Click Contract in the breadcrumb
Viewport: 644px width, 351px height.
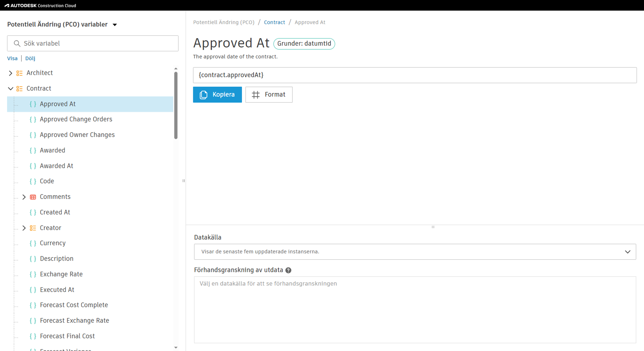[x=274, y=22]
